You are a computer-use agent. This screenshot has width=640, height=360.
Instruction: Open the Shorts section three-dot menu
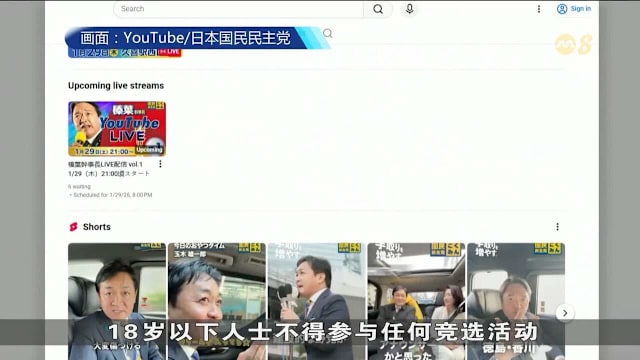pyautogui.click(x=558, y=227)
